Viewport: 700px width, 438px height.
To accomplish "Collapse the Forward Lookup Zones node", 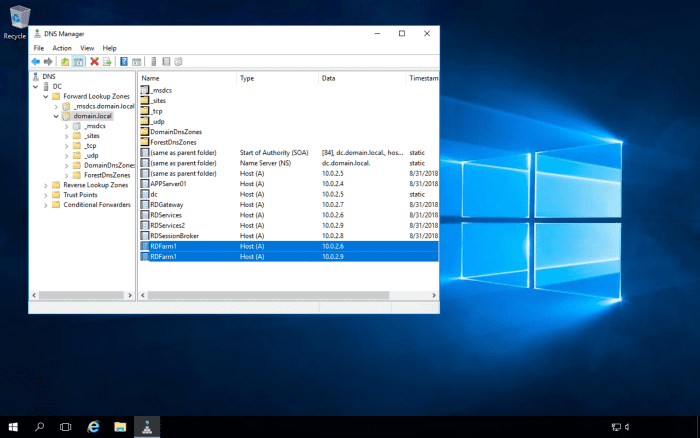I will click(x=46, y=96).
